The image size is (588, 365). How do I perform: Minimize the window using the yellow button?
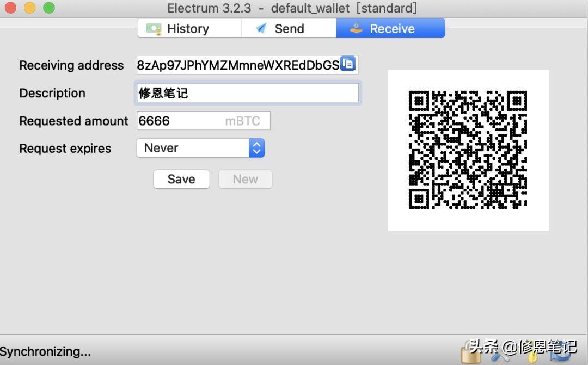[30, 8]
